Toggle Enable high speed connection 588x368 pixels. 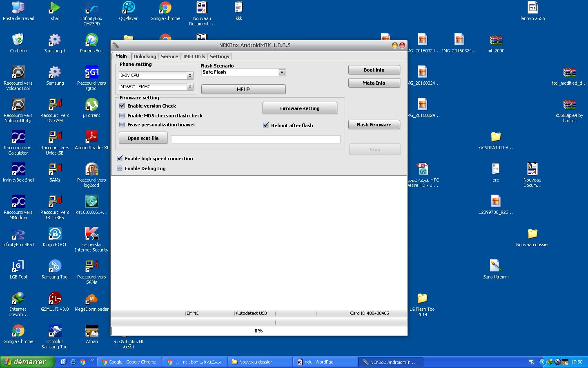[x=120, y=159]
